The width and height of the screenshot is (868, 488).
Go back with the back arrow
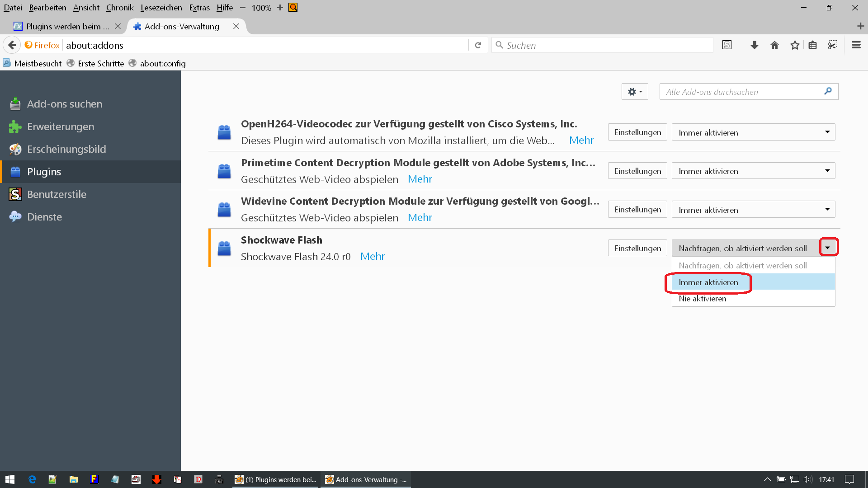pyautogui.click(x=12, y=45)
